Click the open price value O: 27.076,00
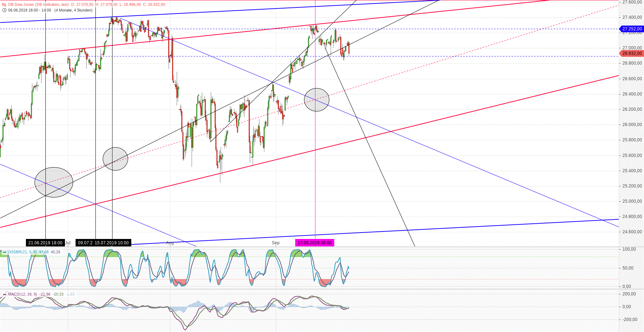Screen dimensions: 644x332 pyautogui.click(x=82, y=5)
